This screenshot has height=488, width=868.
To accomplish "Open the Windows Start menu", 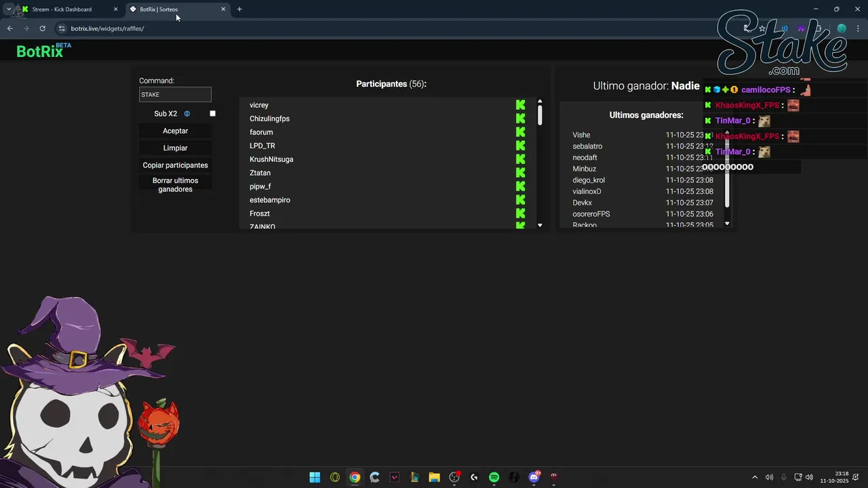I will point(315,477).
